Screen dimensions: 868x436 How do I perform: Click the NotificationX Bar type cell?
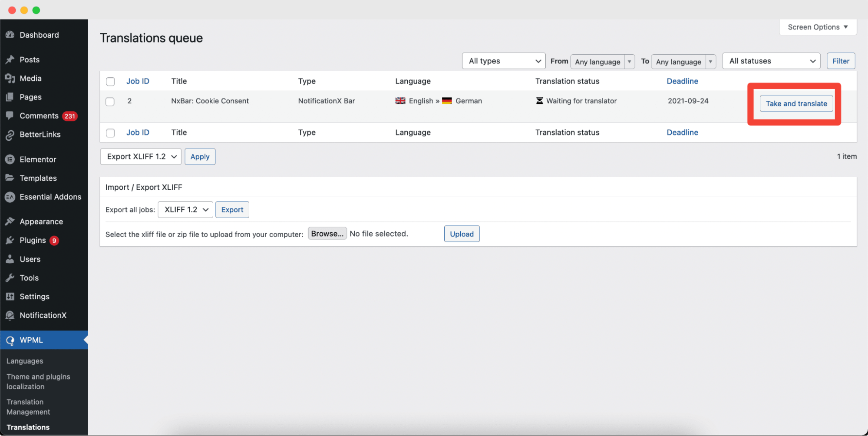pos(327,101)
